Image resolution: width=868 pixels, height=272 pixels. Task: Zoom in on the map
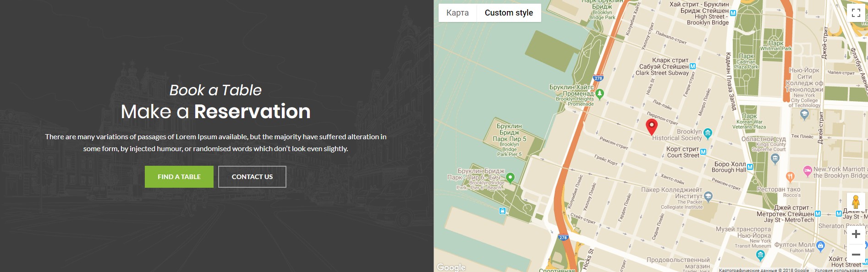click(x=856, y=234)
